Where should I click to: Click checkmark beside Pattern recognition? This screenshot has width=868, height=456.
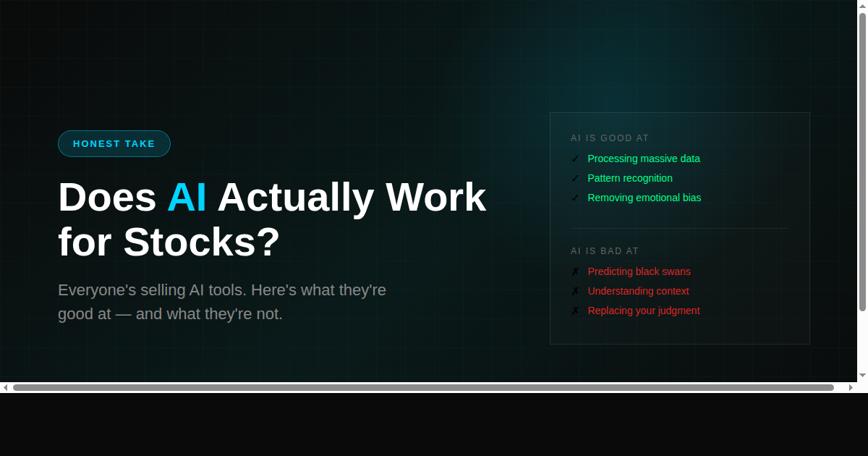(x=575, y=178)
